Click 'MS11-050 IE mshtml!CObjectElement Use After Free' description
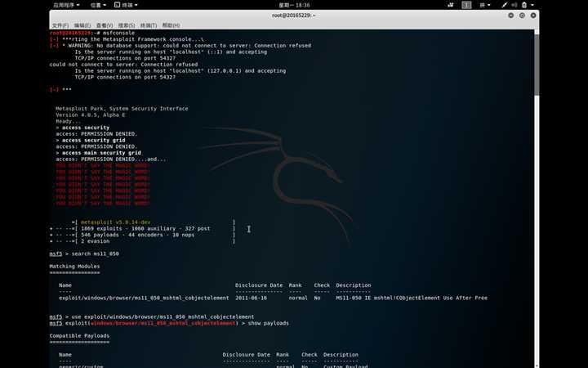Viewport: 588px width, 368px height. pyautogui.click(x=412, y=298)
